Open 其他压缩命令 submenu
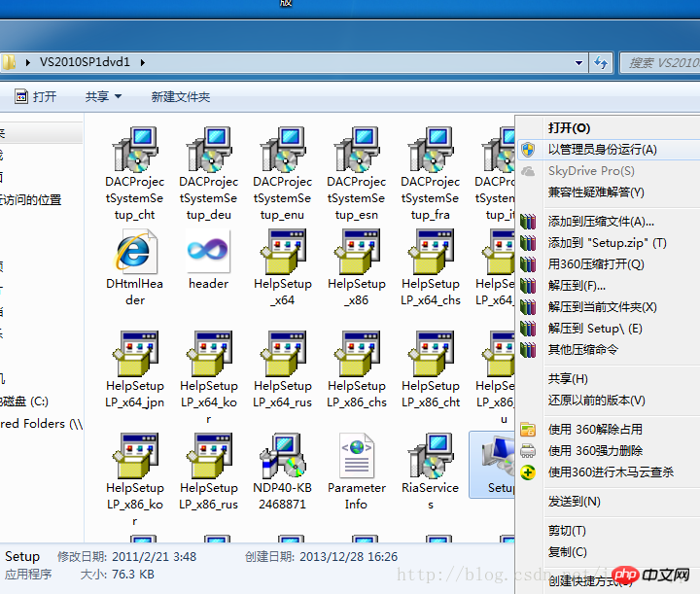 pos(582,349)
